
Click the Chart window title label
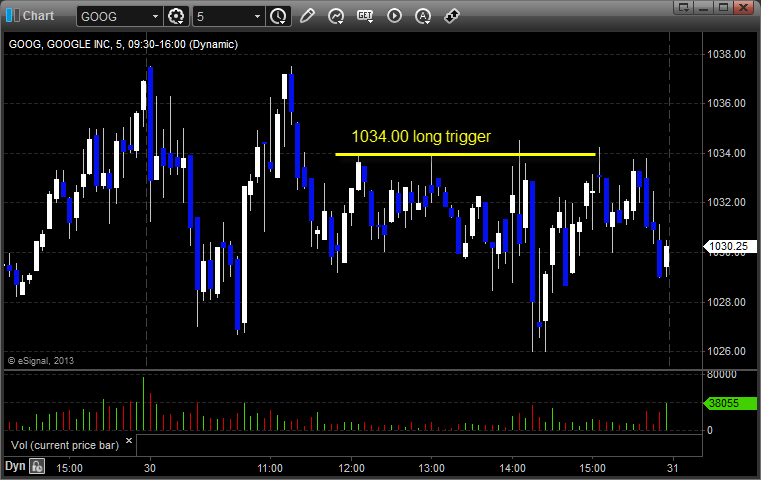tap(38, 16)
